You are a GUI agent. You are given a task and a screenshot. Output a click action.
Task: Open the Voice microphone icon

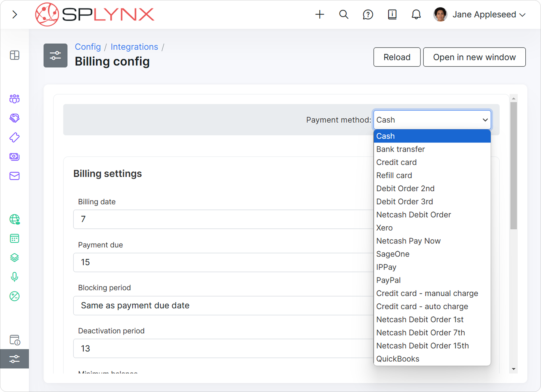point(14,277)
